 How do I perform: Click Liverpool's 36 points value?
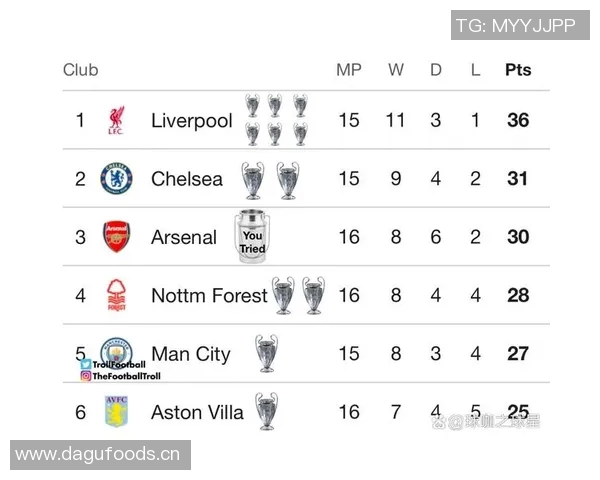[x=518, y=121]
